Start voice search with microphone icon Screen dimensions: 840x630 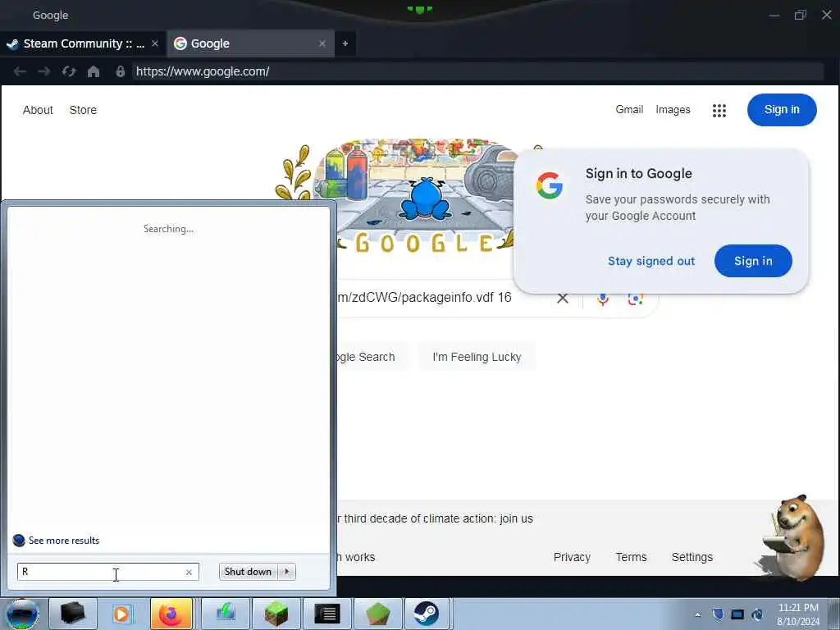603,299
